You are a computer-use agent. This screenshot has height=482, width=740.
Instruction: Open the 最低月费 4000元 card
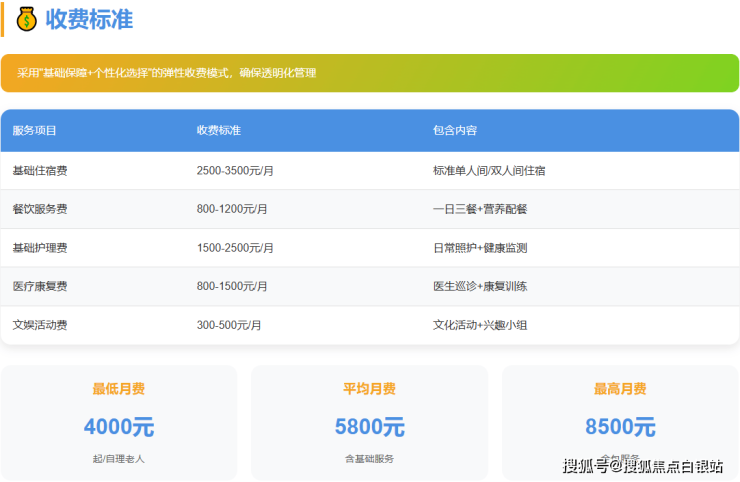(x=119, y=422)
